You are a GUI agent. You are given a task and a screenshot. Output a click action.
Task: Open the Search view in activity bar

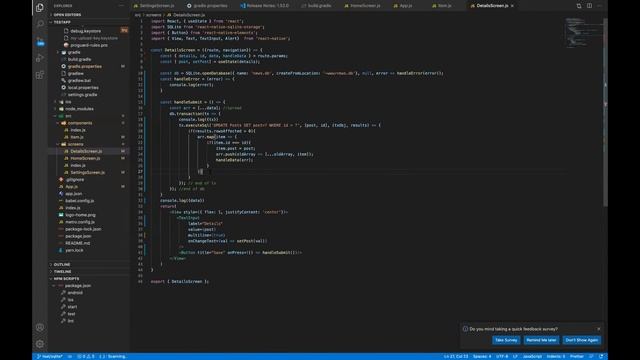[x=40, y=24]
